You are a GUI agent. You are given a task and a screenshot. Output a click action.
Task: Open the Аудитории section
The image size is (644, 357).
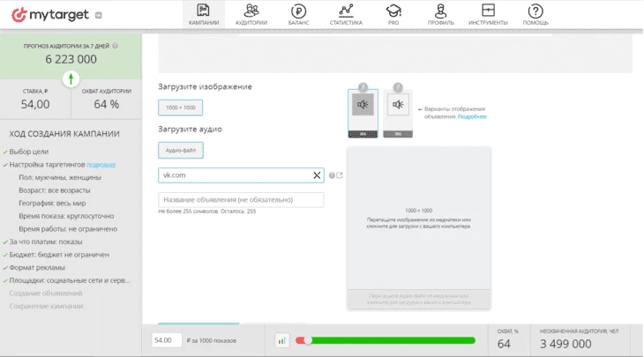pyautogui.click(x=251, y=15)
